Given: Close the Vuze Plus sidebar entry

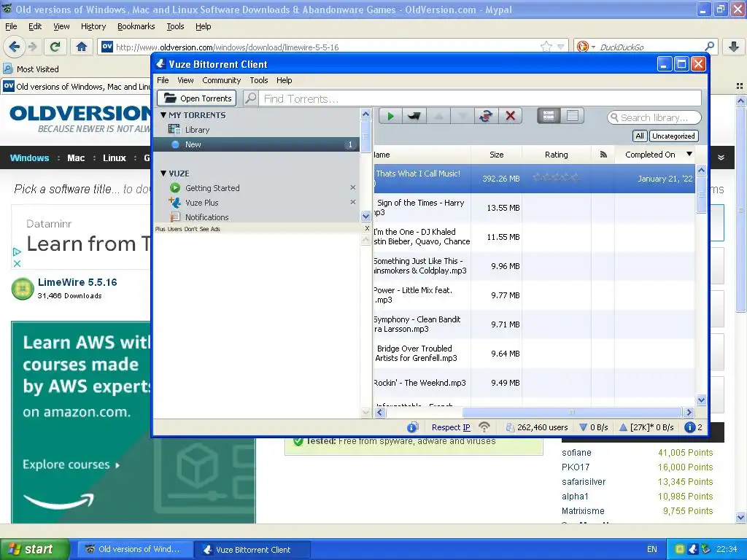Looking at the screenshot, I should click(x=352, y=202).
